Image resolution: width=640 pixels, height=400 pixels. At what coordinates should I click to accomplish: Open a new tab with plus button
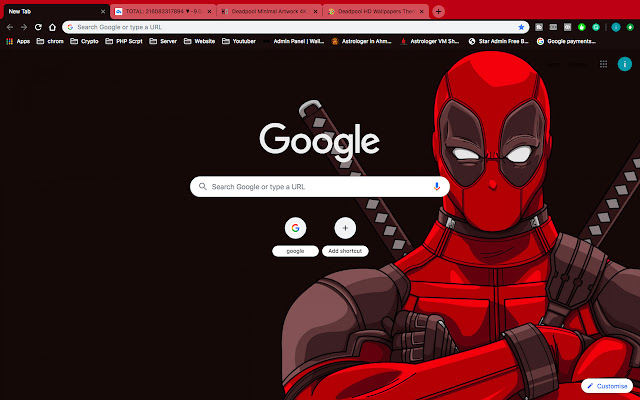tap(438, 11)
